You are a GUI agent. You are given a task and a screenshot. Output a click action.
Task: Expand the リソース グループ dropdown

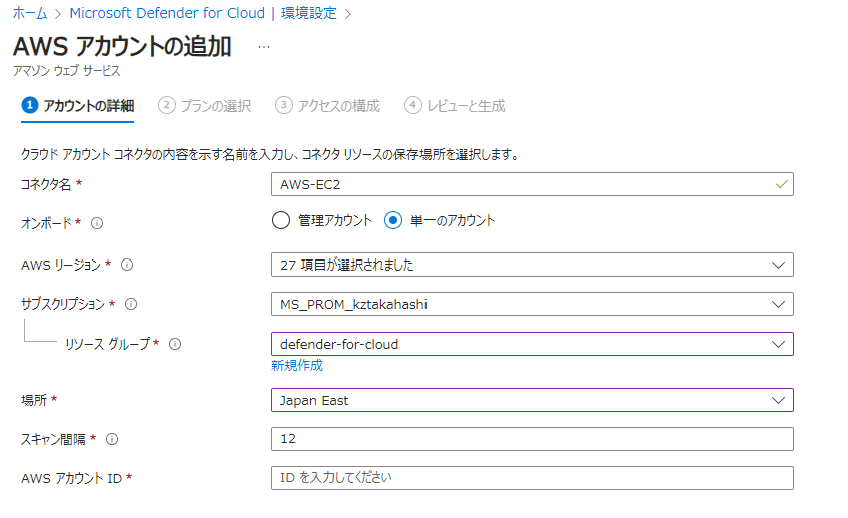(532, 344)
